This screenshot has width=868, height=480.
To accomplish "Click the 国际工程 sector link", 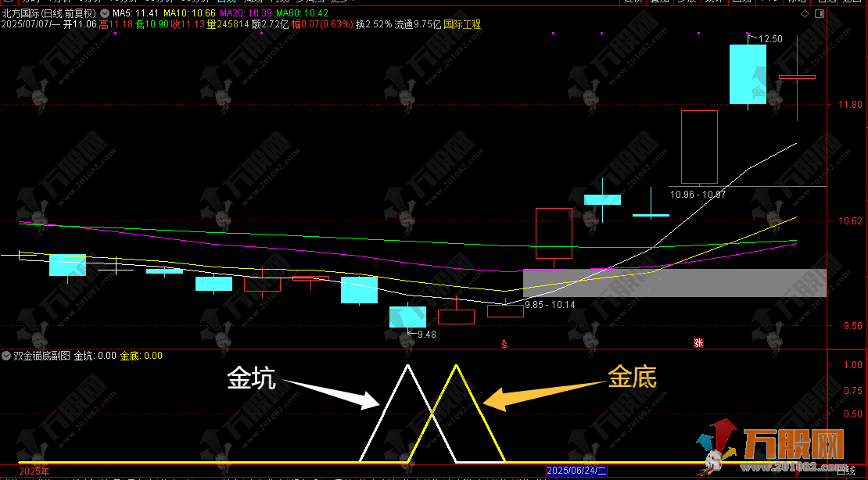I will [462, 25].
